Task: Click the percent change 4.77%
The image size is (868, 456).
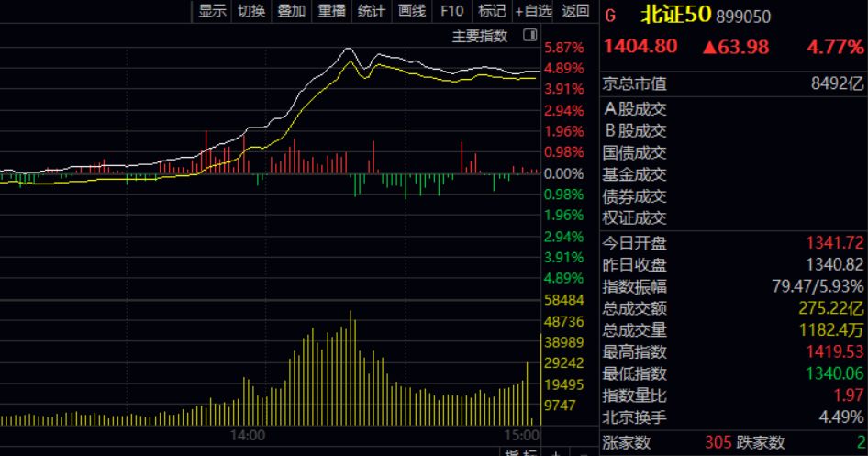Action: click(835, 47)
